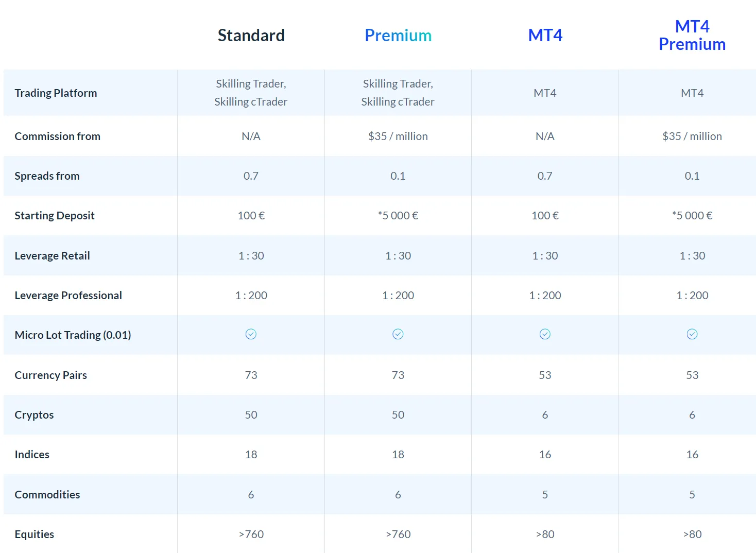Click the Leverage Professional row label

click(68, 296)
